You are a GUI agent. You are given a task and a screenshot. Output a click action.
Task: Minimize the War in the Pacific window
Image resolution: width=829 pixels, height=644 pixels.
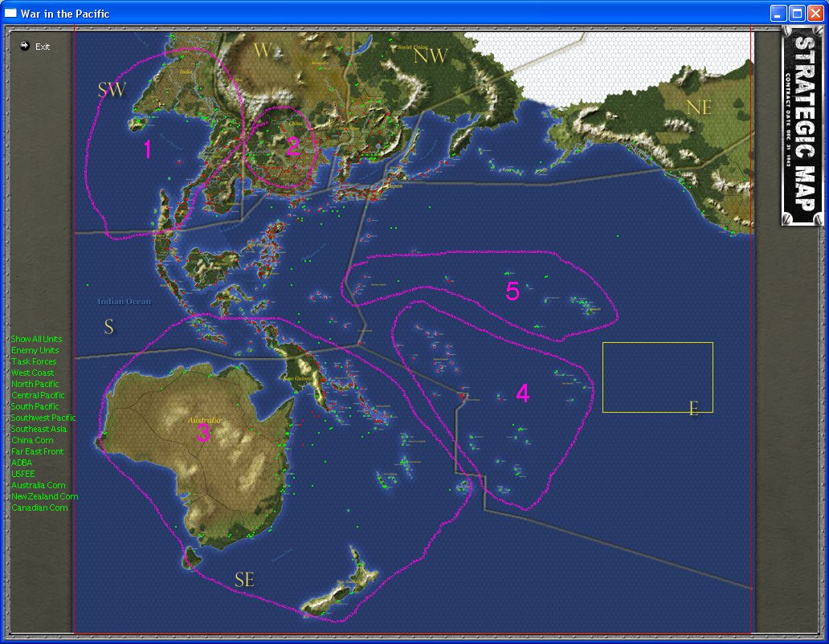click(778, 13)
